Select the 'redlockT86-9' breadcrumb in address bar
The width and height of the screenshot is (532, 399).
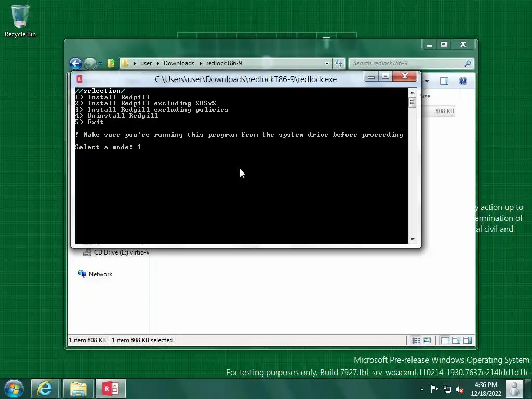[x=224, y=63]
